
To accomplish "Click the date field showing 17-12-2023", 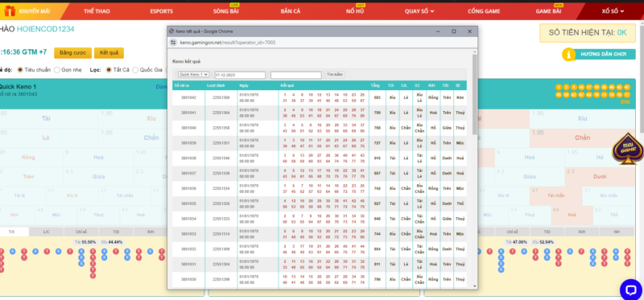I will tap(240, 75).
